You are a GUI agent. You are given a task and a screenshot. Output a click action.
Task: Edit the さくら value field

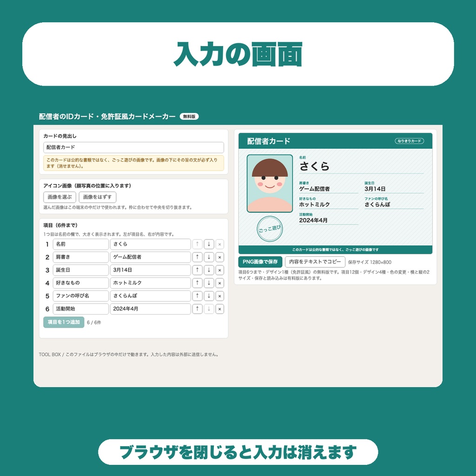(x=150, y=244)
